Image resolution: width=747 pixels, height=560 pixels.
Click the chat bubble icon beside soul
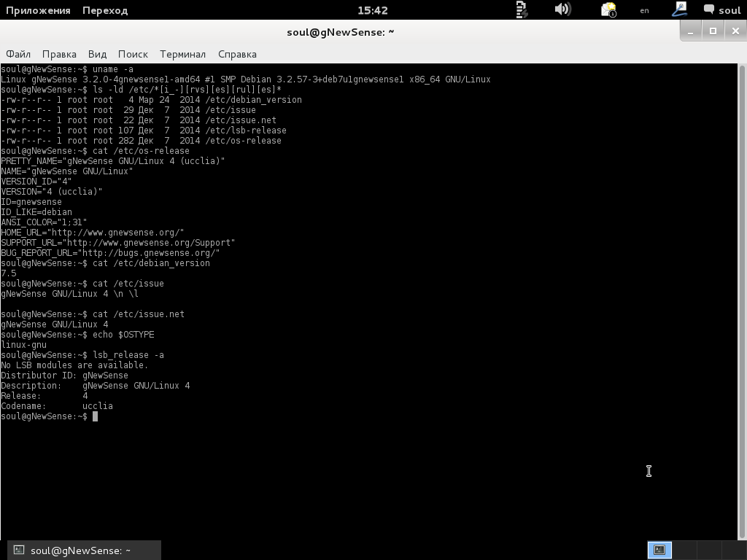coord(709,9)
